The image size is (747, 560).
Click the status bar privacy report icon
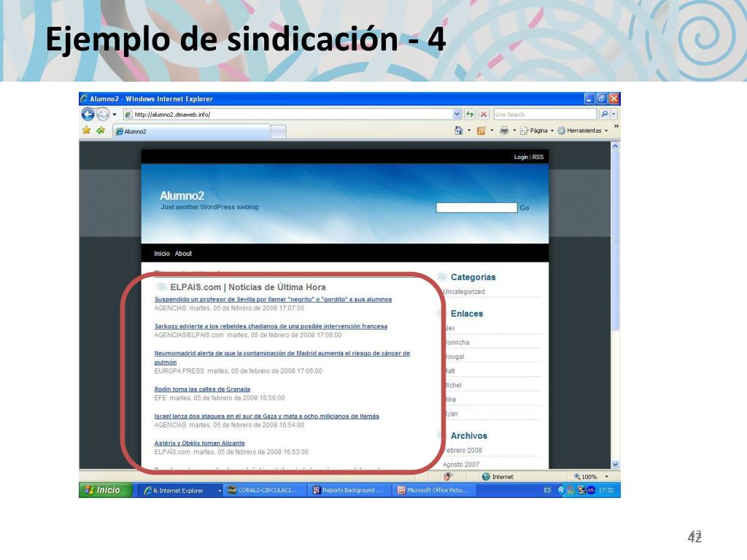click(x=447, y=477)
